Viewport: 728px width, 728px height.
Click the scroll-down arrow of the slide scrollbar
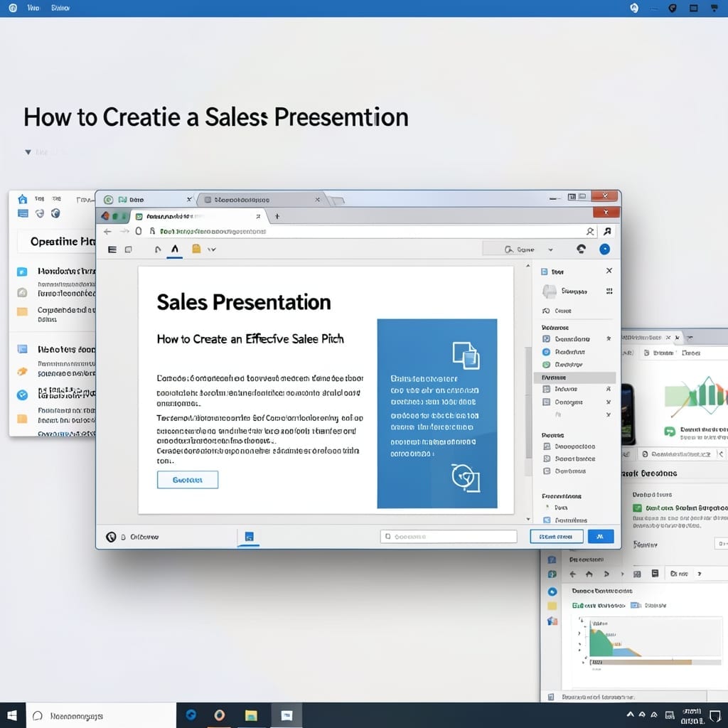(x=528, y=519)
